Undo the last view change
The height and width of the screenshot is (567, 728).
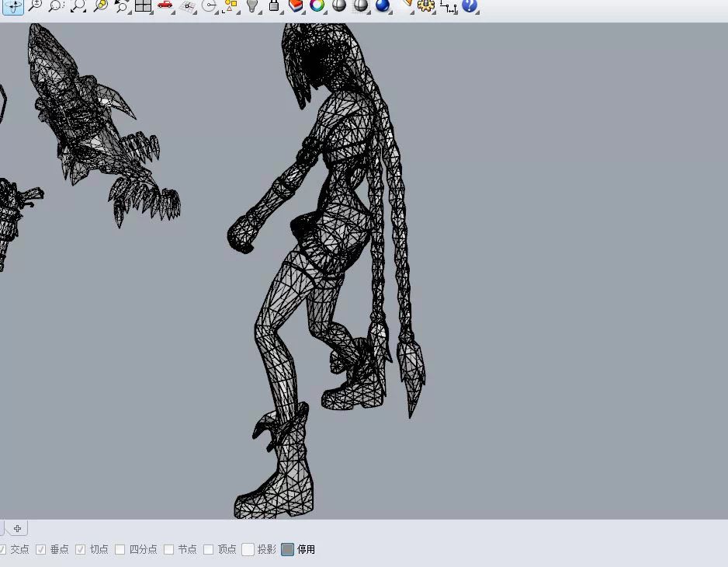[122, 5]
